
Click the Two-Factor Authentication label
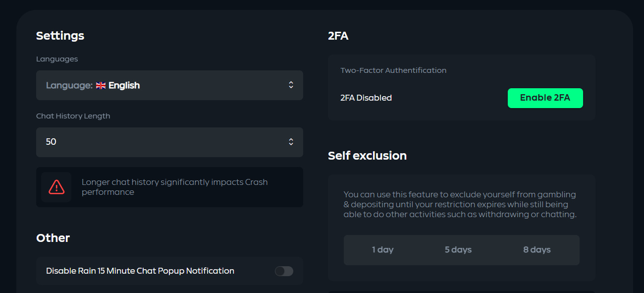click(x=393, y=70)
